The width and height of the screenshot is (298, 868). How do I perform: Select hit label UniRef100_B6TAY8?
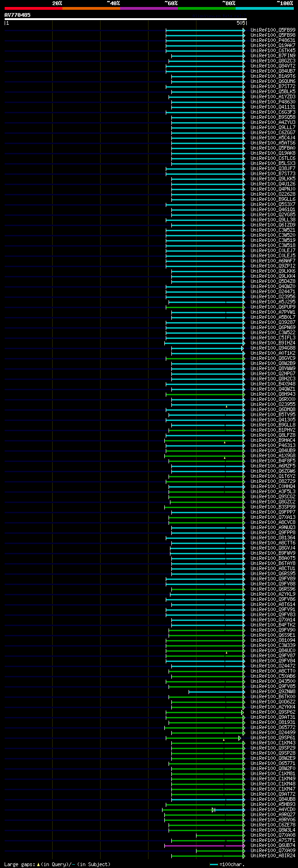click(x=273, y=563)
